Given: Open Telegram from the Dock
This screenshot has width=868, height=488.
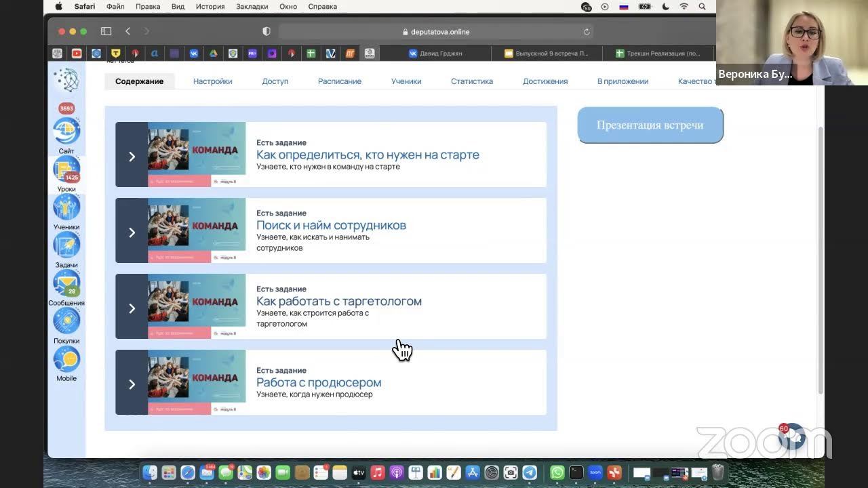Looking at the screenshot, I should pos(530,472).
